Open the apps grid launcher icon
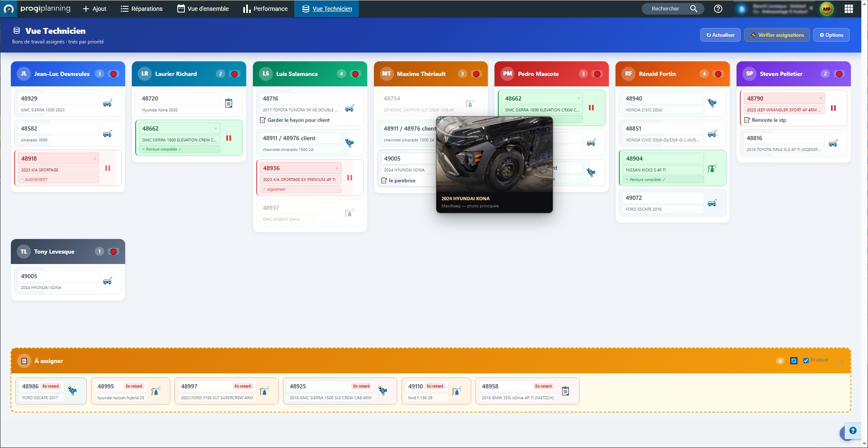Viewport: 868px width, 448px height. pos(848,9)
